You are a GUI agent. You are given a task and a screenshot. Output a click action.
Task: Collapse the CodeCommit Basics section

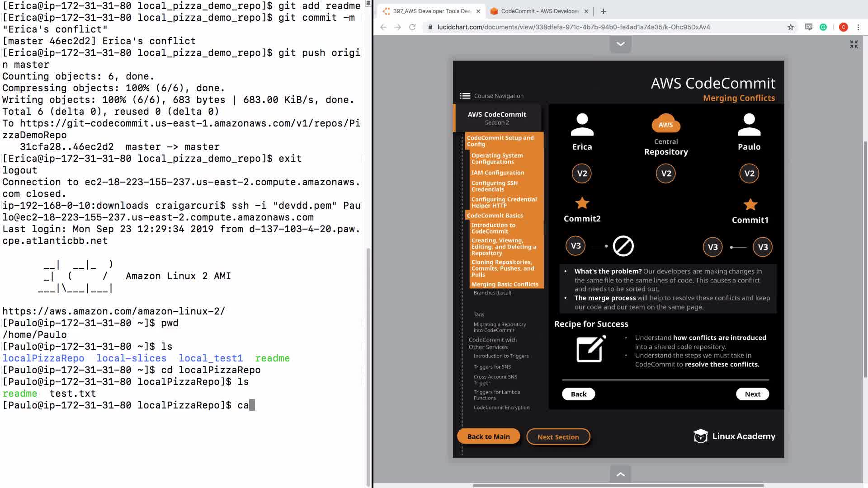pyautogui.click(x=495, y=216)
